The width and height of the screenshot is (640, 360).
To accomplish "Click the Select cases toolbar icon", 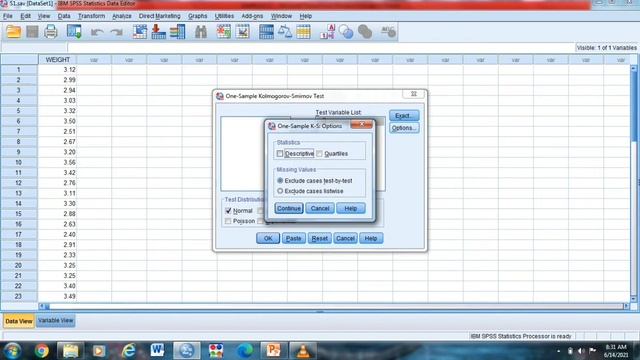I will (x=303, y=32).
